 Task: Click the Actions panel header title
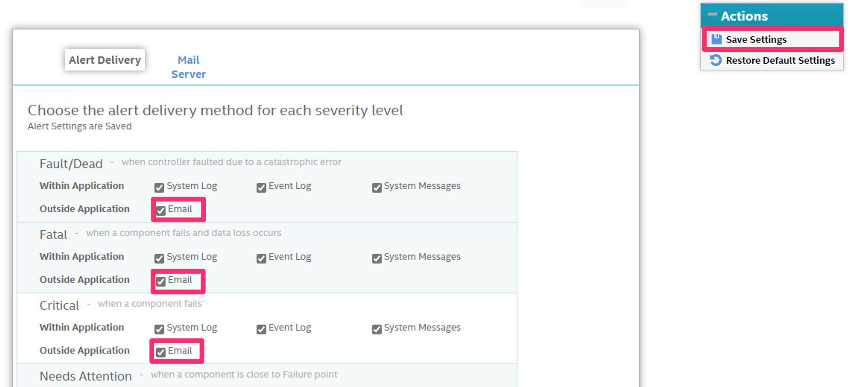744,16
